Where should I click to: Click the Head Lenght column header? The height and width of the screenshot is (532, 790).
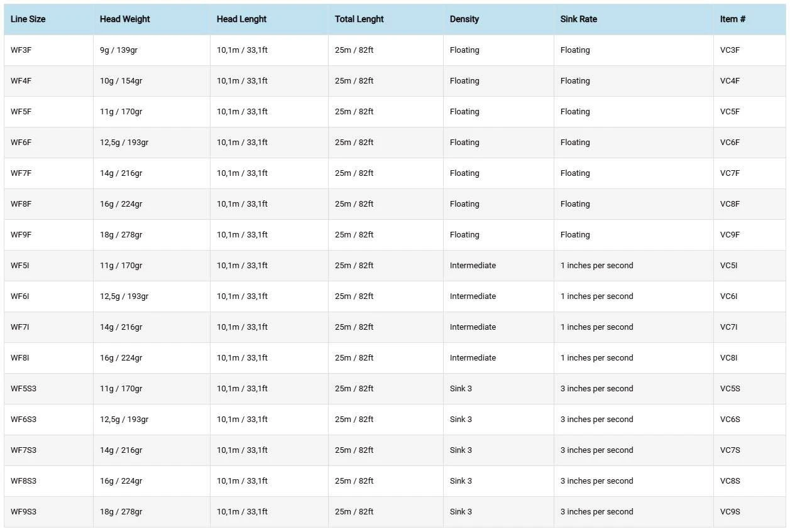click(241, 19)
